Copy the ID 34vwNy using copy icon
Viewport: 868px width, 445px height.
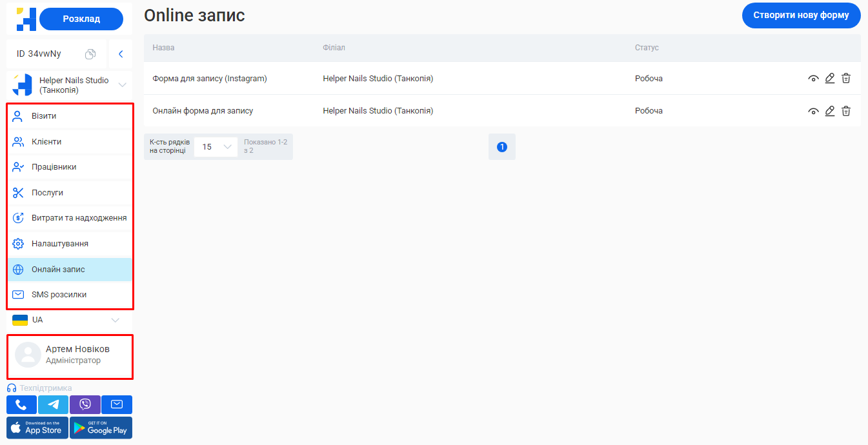click(90, 54)
